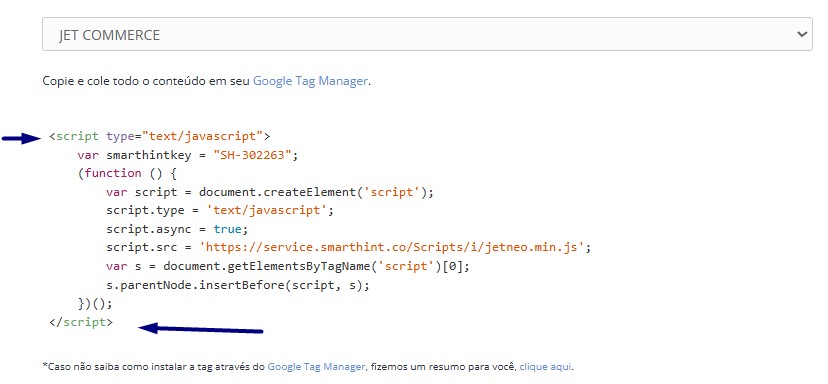Image resolution: width=828 pixels, height=384 pixels.
Task: Click the })(); closing function line
Action: [95, 304]
